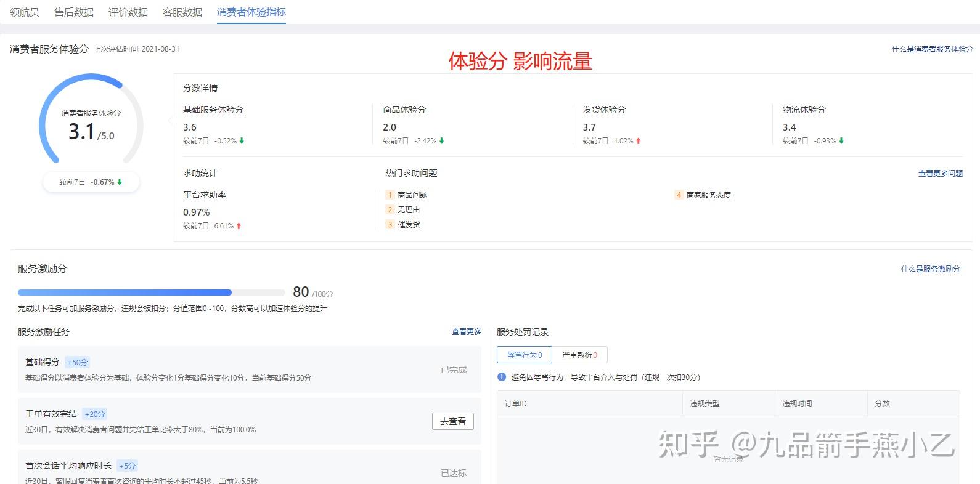Click the 分数 column header
The width and height of the screenshot is (980, 484).
point(882,404)
